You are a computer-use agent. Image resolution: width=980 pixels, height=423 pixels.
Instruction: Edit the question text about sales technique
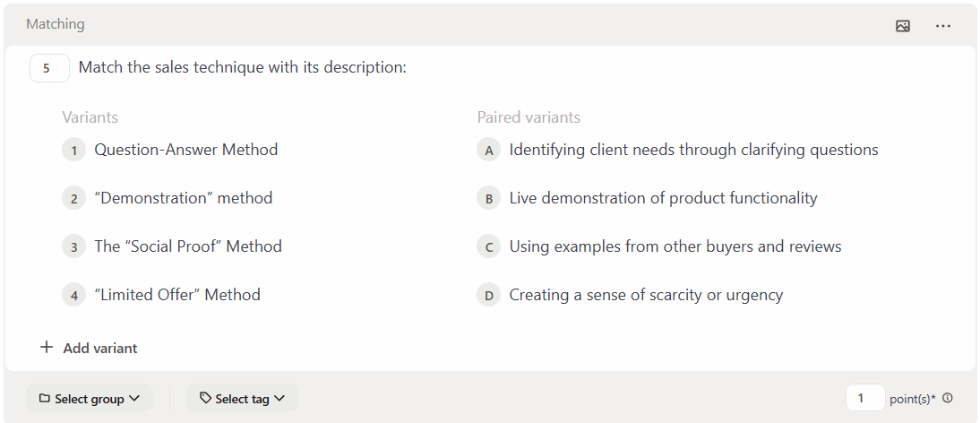point(243,67)
